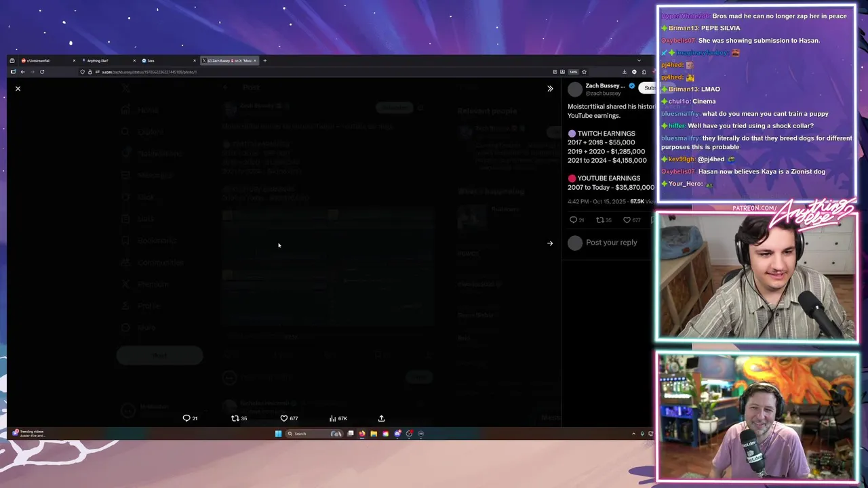Open Zach Bussey's profile avatar
This screenshot has height=488, width=868.
(575, 89)
